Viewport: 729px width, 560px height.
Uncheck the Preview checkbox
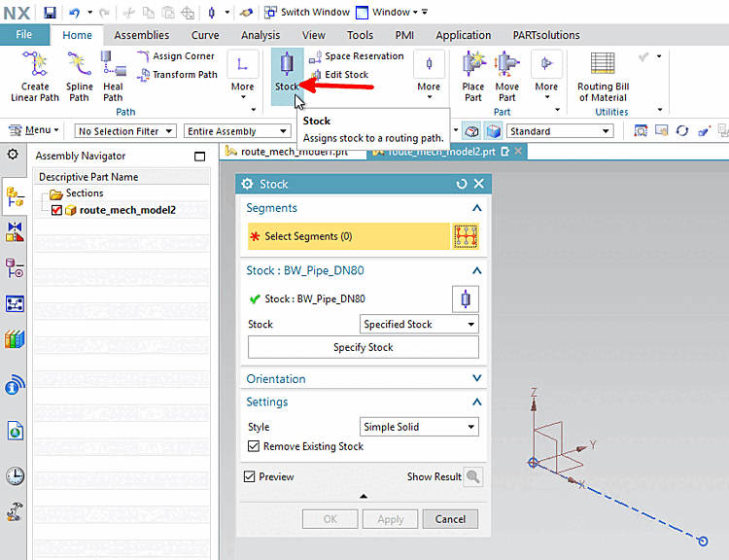[250, 476]
